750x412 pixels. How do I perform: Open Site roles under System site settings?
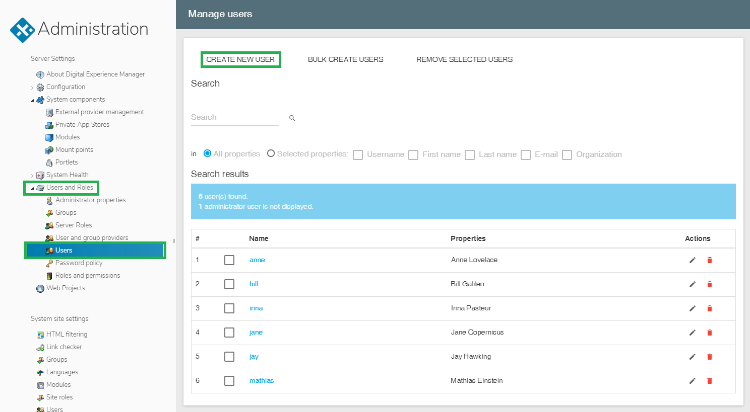coord(59,397)
